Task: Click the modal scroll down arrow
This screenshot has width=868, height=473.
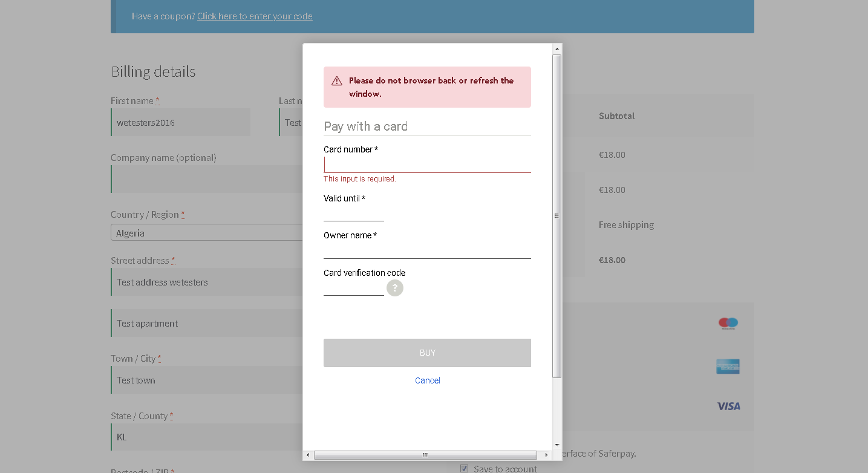Action: pyautogui.click(x=557, y=445)
